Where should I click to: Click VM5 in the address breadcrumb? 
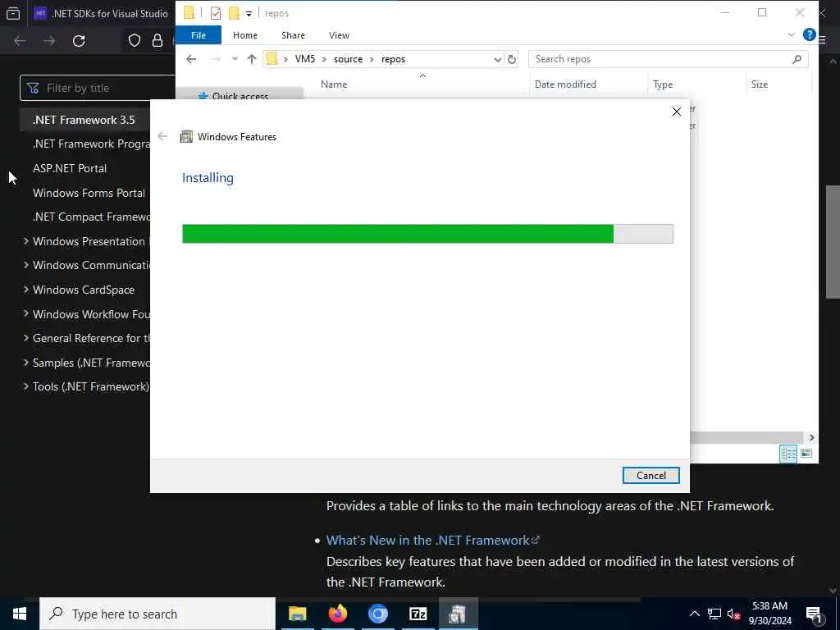(x=305, y=59)
